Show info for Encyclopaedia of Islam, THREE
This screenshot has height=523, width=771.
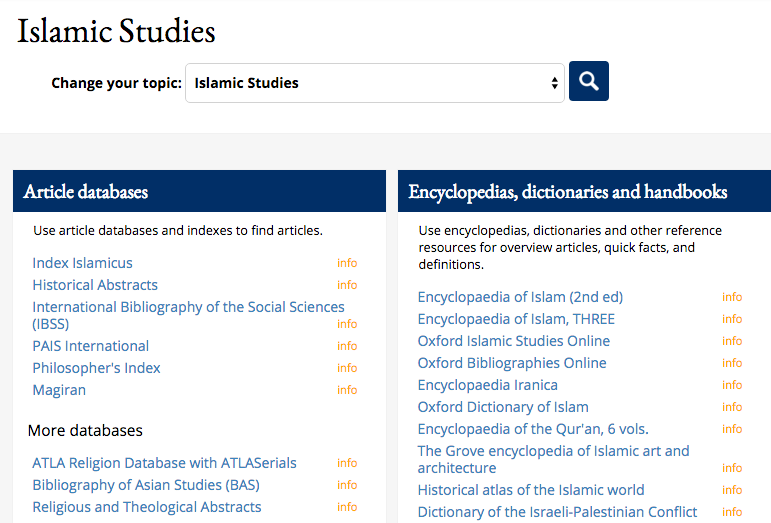732,319
